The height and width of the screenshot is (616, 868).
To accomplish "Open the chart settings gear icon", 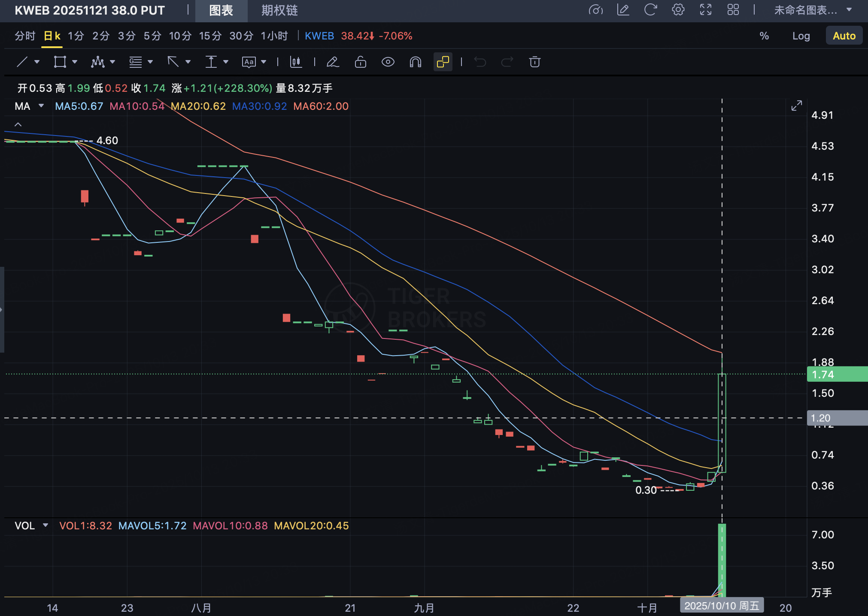I will tap(678, 10).
